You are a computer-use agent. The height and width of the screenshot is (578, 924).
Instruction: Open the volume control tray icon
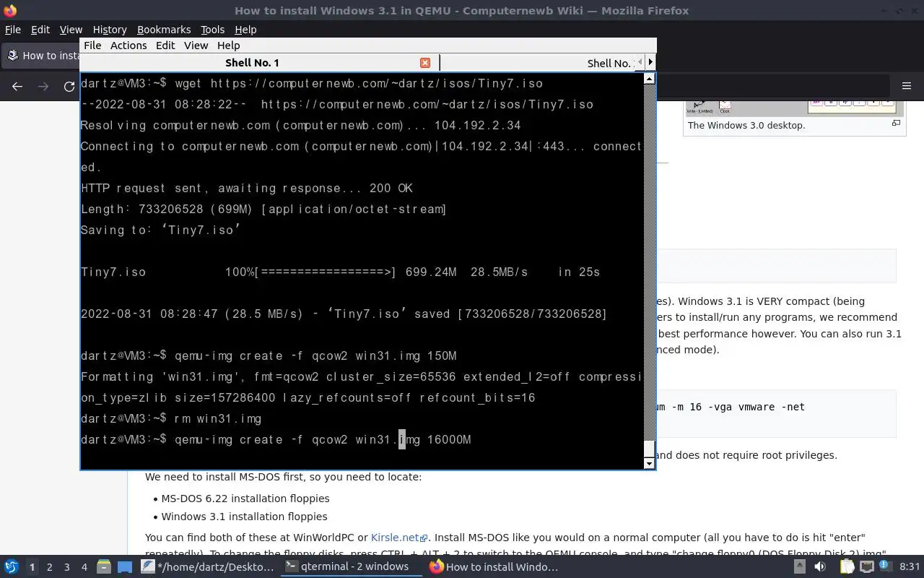[820, 567]
